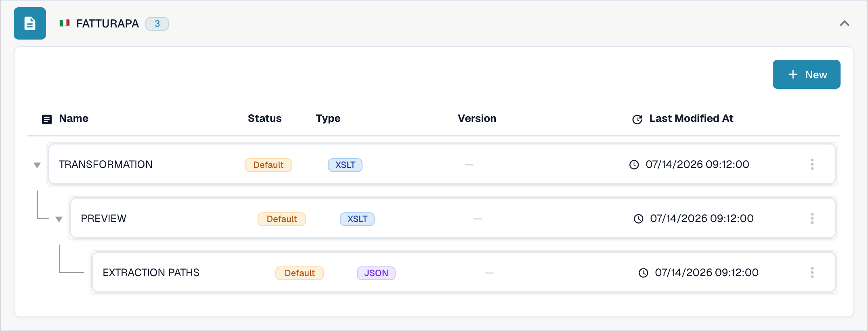Click the XSLT type tag on TRANSFORMATION
868x331 pixels.
click(x=345, y=165)
